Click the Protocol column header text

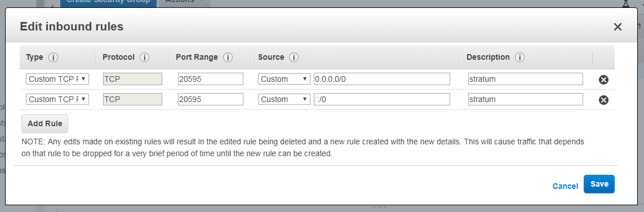pos(118,58)
